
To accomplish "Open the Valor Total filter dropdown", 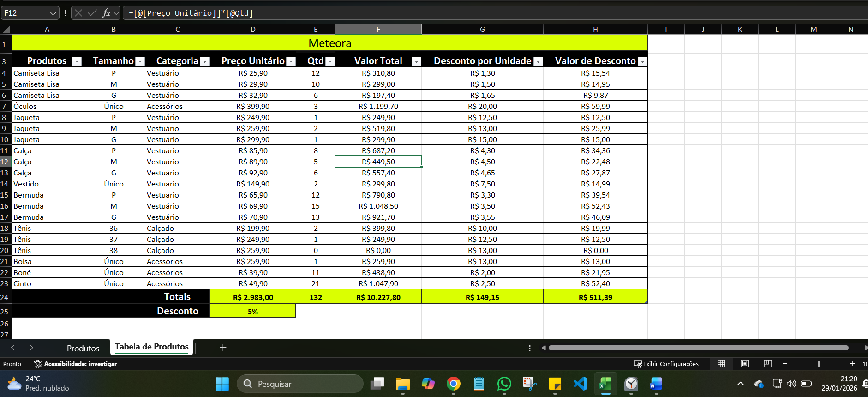I will 416,61.
